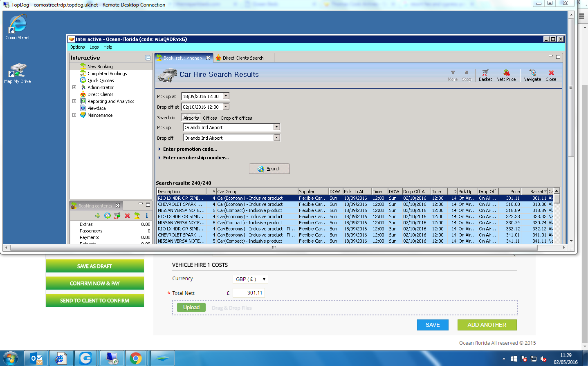
Task: Click the blue G application taskbar icon
Action: click(x=86, y=358)
